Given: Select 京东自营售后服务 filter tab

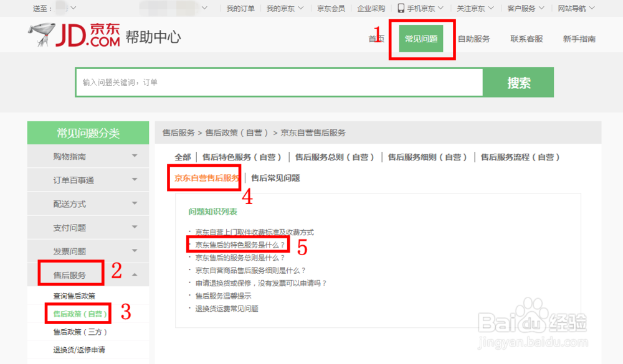Looking at the screenshot, I should [207, 178].
